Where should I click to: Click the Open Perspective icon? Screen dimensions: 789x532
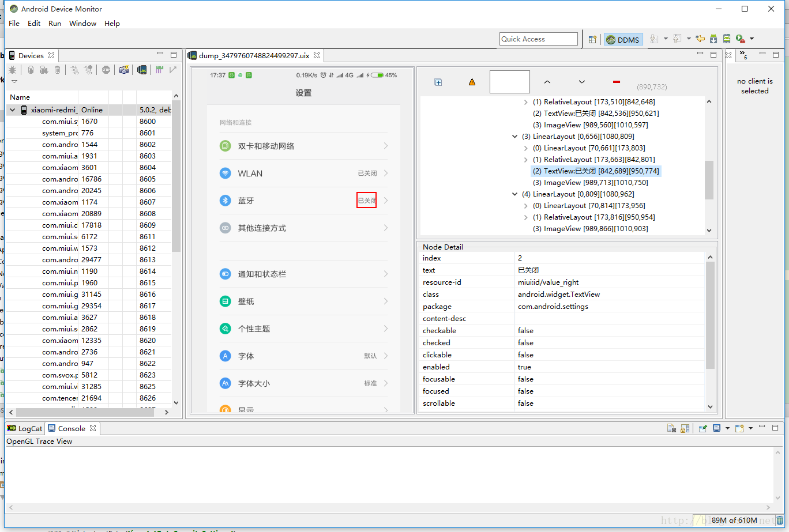click(592, 39)
